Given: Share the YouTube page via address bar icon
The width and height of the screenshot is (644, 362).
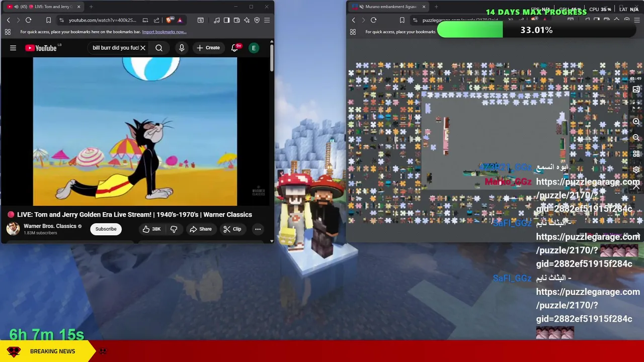Looking at the screenshot, I should tap(156, 20).
